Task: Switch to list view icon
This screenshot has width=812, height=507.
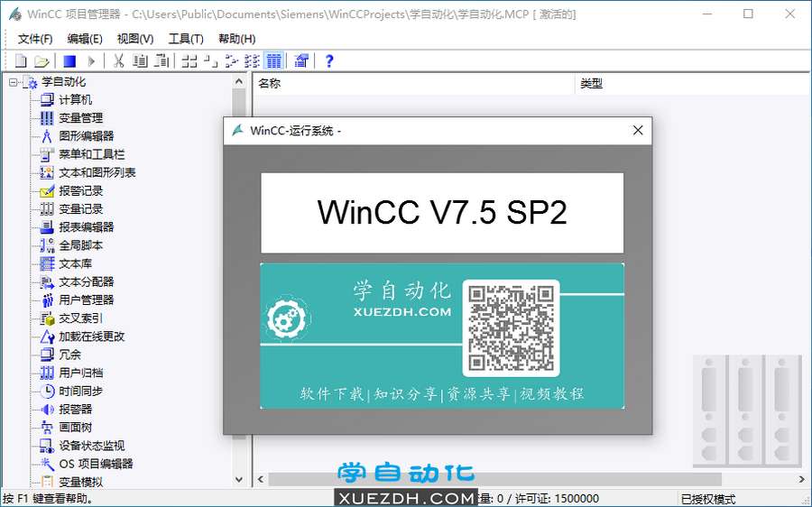Action: coord(231,61)
